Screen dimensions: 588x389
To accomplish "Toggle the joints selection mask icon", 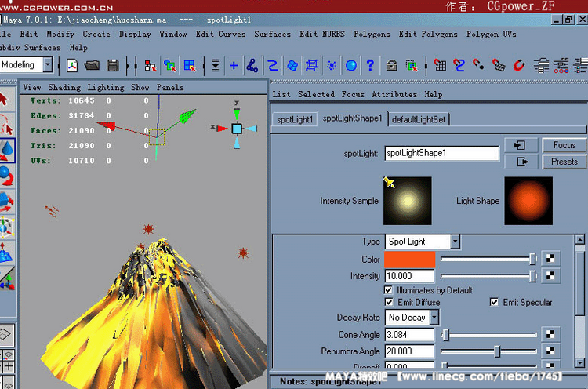I will point(252,66).
